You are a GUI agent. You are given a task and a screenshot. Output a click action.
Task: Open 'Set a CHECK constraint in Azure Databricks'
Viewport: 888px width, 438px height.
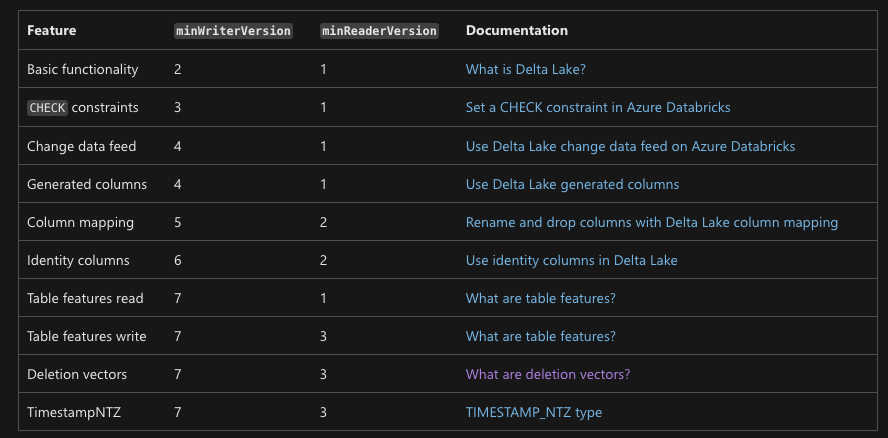(598, 107)
